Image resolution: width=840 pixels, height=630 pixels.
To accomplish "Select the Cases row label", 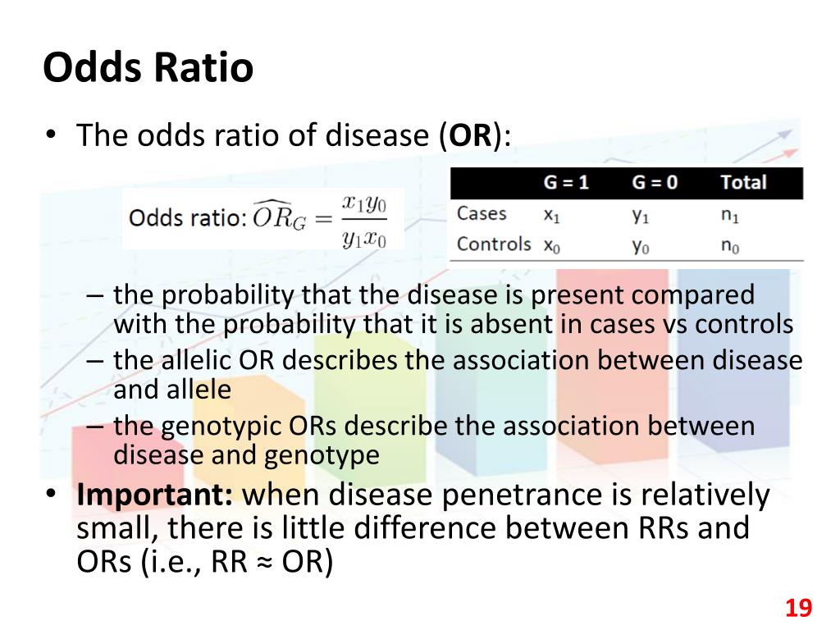I will click(482, 214).
